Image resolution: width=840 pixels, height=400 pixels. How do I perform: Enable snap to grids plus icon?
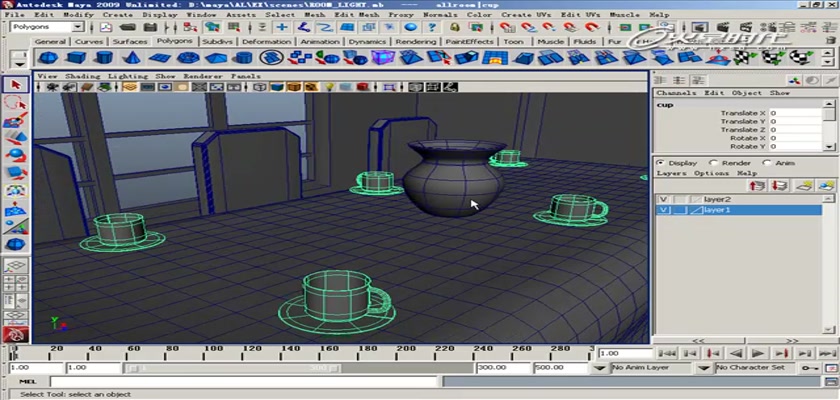point(282,27)
